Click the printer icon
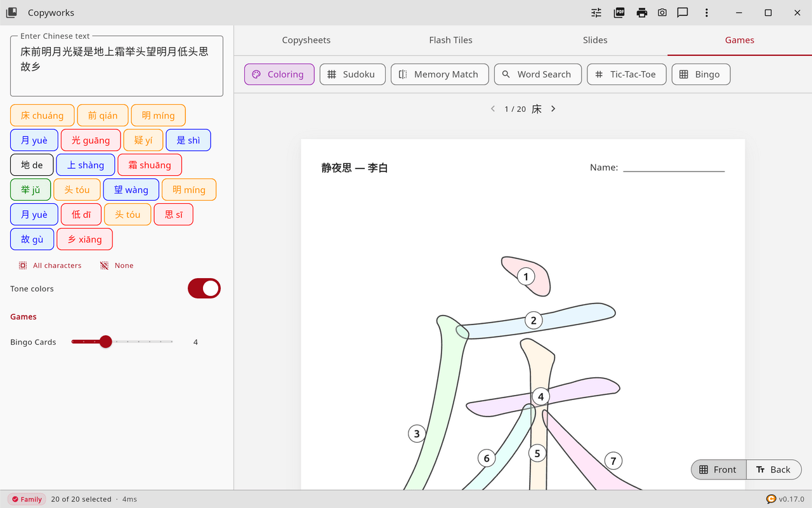This screenshot has height=508, width=812. pos(642,13)
